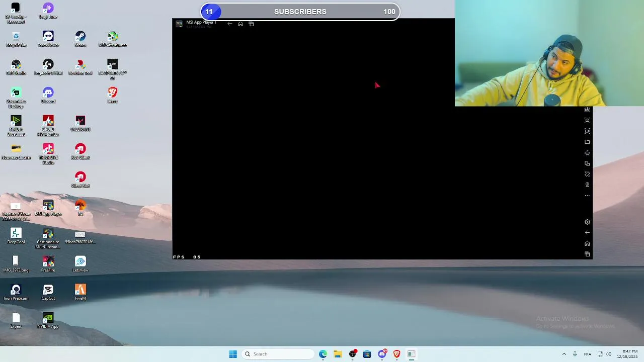Select the EA app desktop shortcut

click(x=80, y=208)
